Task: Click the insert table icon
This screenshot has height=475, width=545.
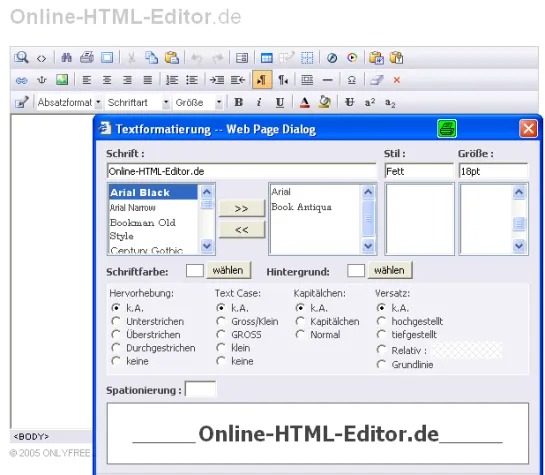Action: tap(267, 58)
